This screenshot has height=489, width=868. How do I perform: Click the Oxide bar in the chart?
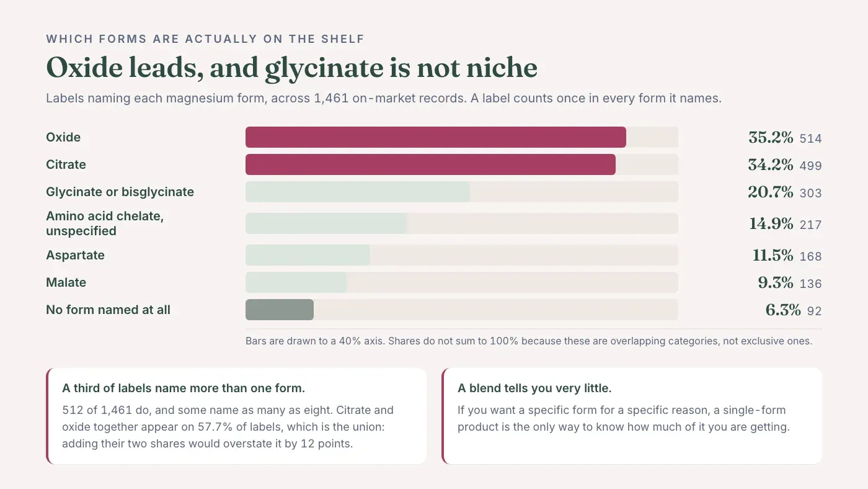coord(435,137)
